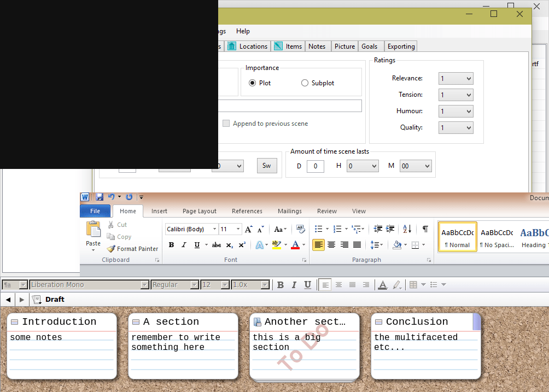This screenshot has width=549, height=392.
Task: Apply the No Spacing style in Word
Action: click(497, 237)
